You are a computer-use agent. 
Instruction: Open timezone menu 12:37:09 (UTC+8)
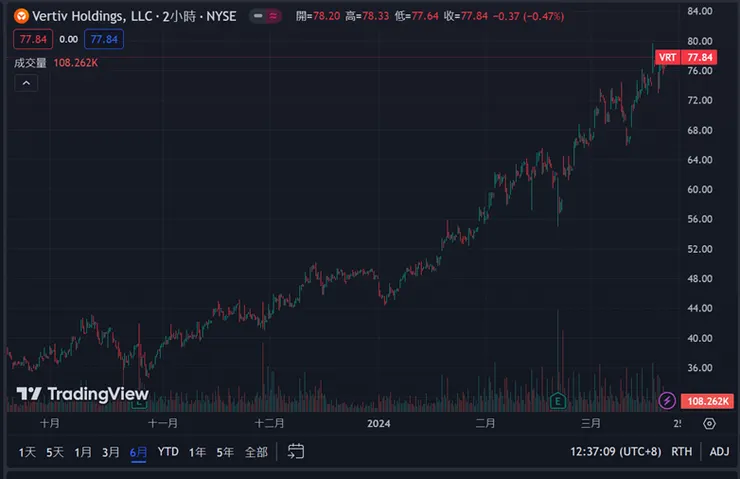pyautogui.click(x=615, y=452)
